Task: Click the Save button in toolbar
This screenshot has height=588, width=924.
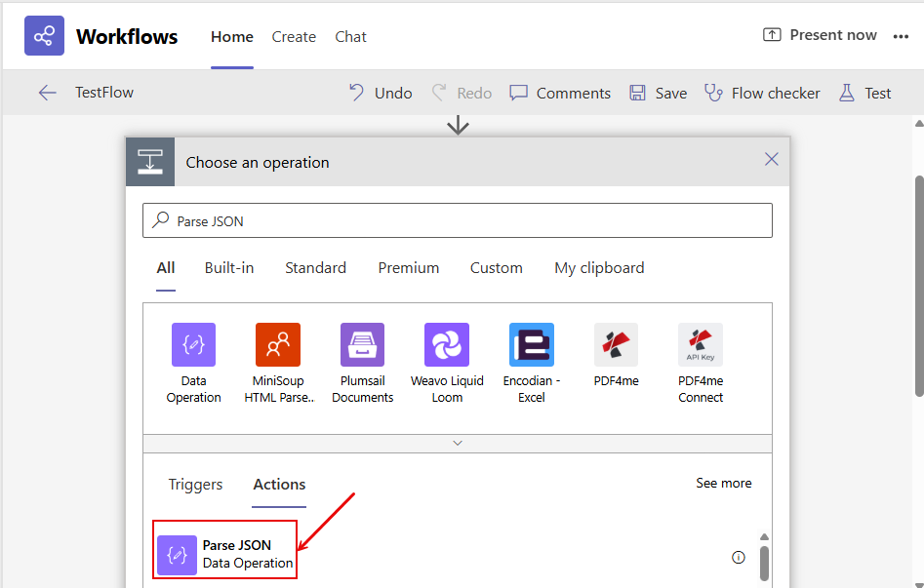Action: (x=658, y=94)
